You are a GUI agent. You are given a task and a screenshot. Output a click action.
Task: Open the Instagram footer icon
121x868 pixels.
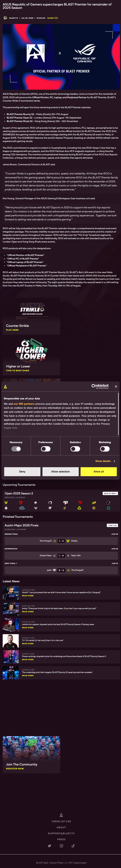coord(61,846)
